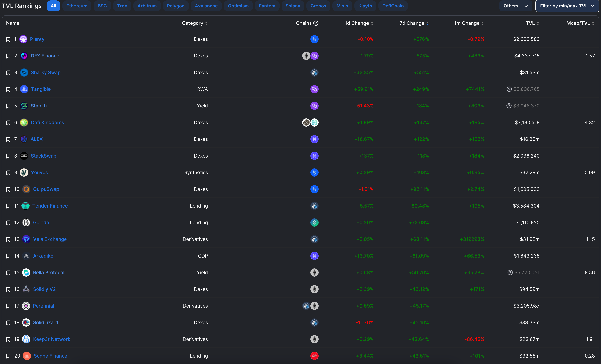Viewport: 601px width, 364px height.
Task: Click the Defi Kingdoms logo icon
Action: click(24, 122)
